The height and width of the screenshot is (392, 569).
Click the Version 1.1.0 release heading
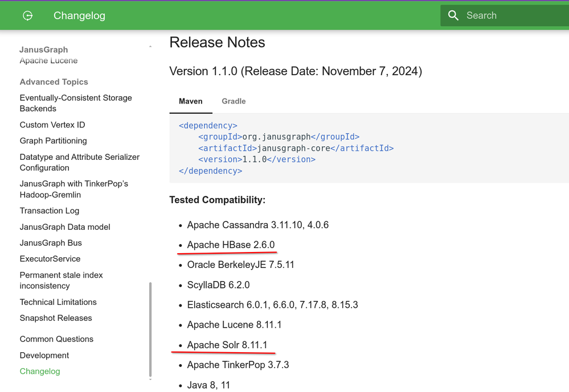point(296,71)
